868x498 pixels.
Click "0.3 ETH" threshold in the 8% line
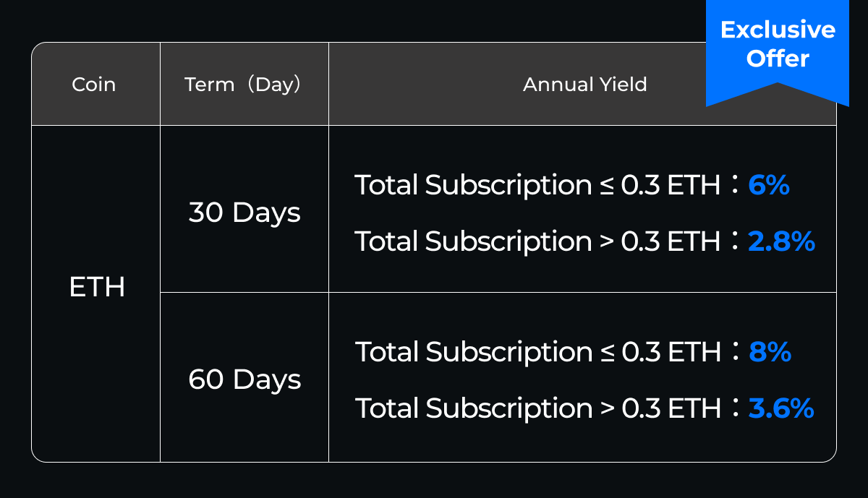click(x=671, y=352)
